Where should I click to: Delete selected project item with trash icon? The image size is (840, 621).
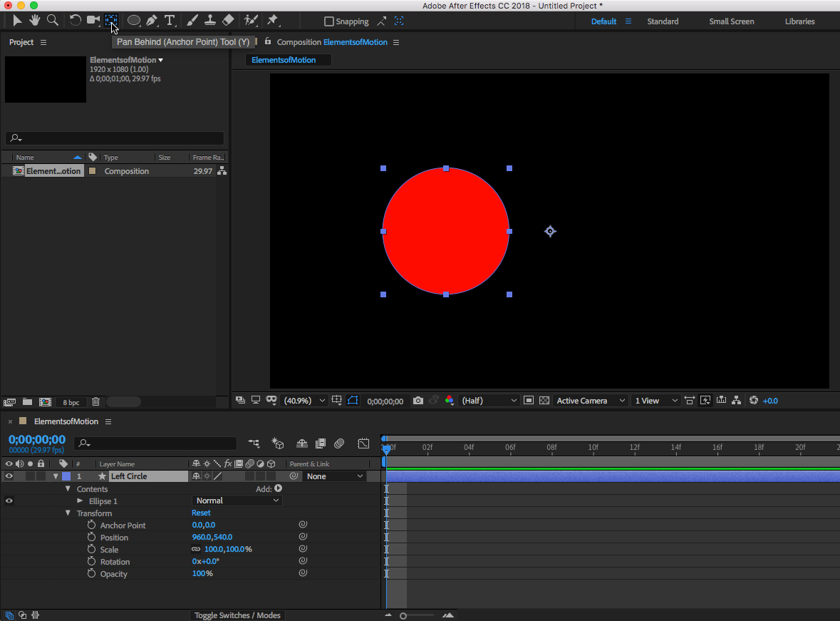pyautogui.click(x=95, y=402)
